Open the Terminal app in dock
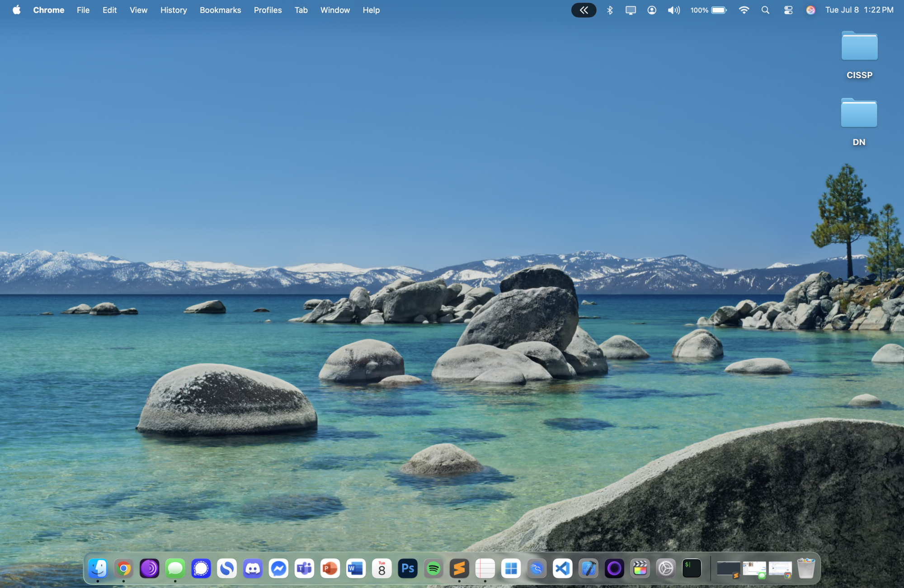 click(x=692, y=569)
